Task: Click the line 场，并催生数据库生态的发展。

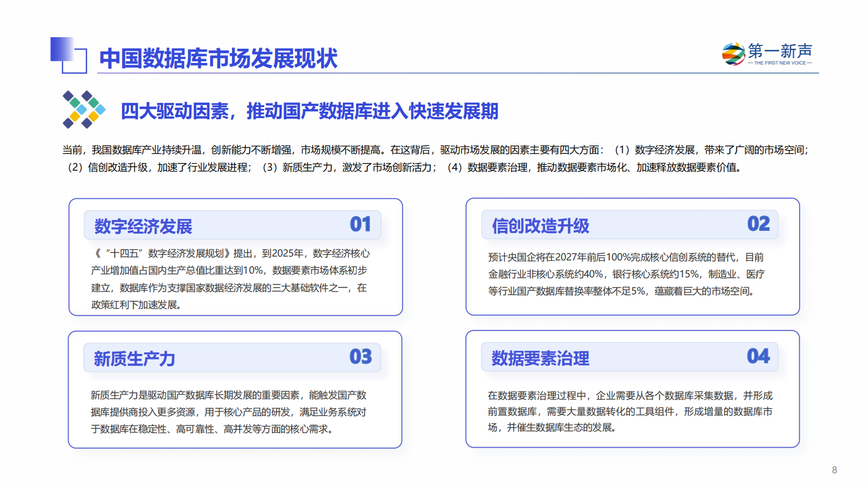Action: pyautogui.click(x=554, y=427)
